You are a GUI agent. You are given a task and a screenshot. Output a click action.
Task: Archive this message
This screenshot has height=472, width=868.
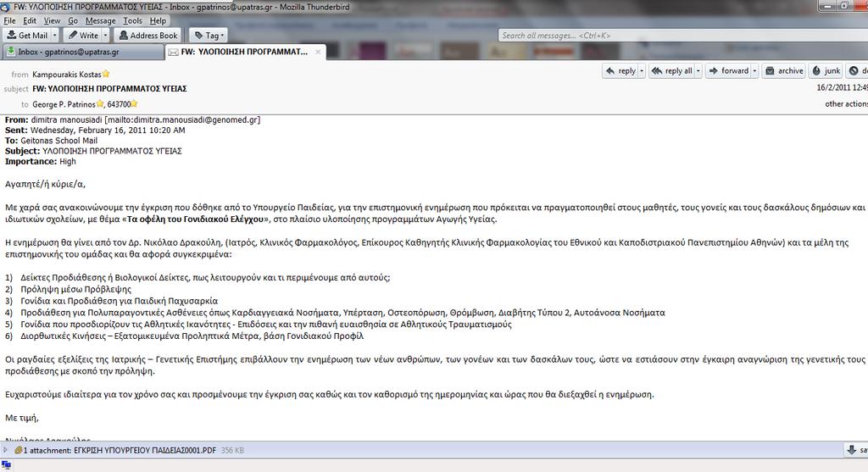click(x=784, y=71)
